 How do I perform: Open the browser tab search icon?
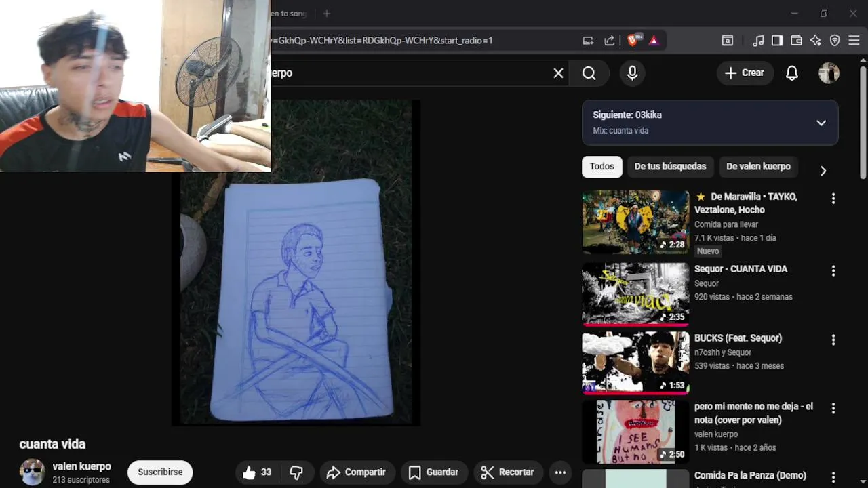727,41
